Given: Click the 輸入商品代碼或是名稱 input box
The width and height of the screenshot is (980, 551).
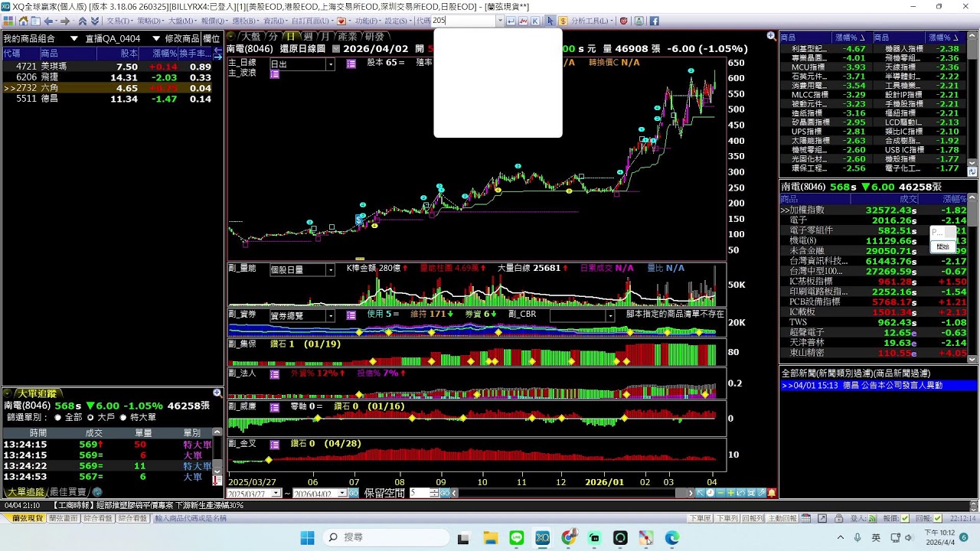Looking at the screenshot, I should click(191, 518).
